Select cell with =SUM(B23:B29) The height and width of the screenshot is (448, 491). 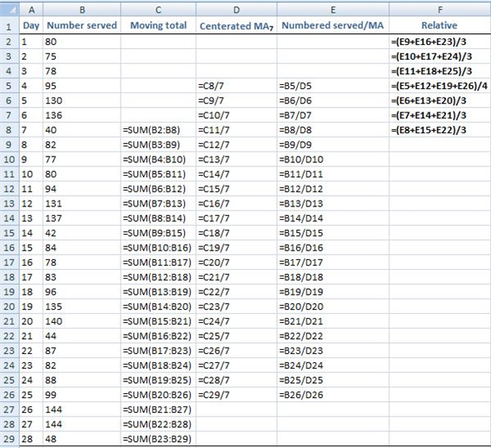click(x=158, y=439)
